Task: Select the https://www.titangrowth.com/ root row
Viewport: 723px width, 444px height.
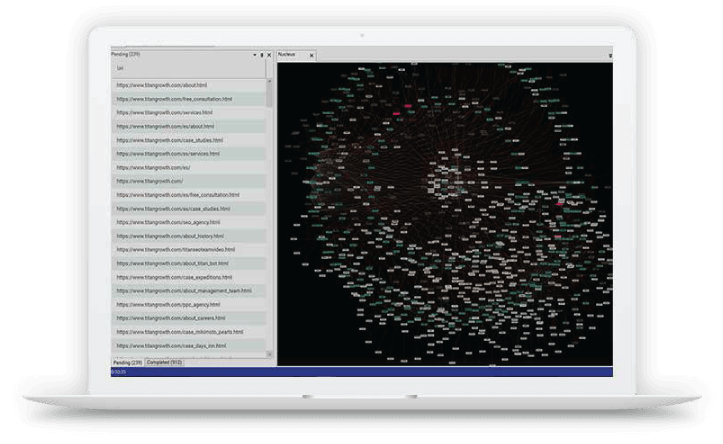Action: pyautogui.click(x=188, y=181)
